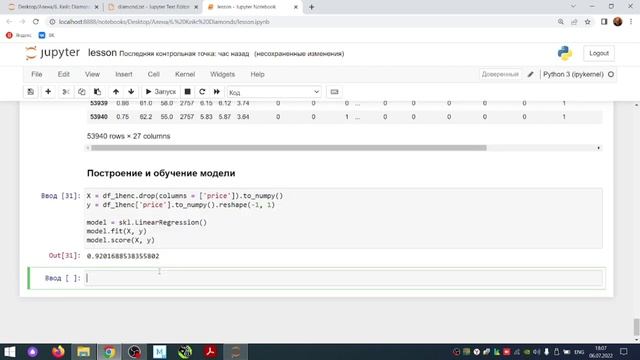Screen dimensions: 640x360
Task: Cut selected cells with the scissors icon
Action: pos(65,92)
